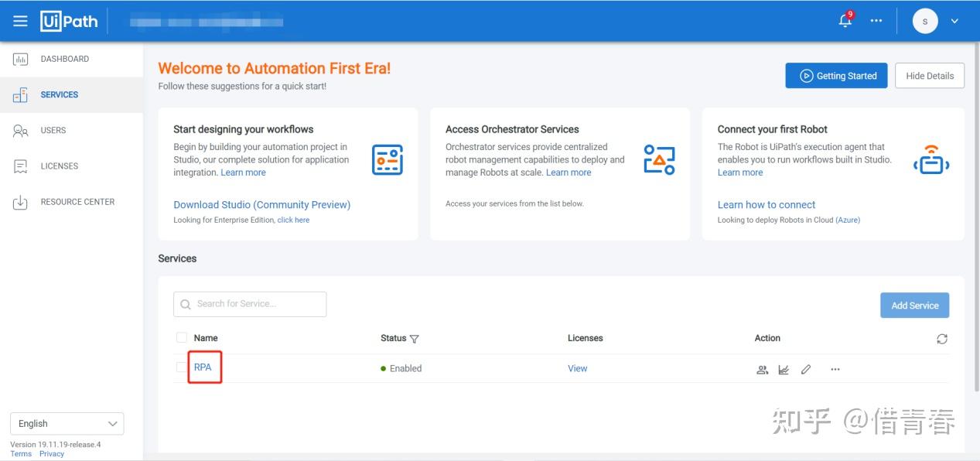Click Hide Details button
The image size is (980, 461).
point(930,76)
